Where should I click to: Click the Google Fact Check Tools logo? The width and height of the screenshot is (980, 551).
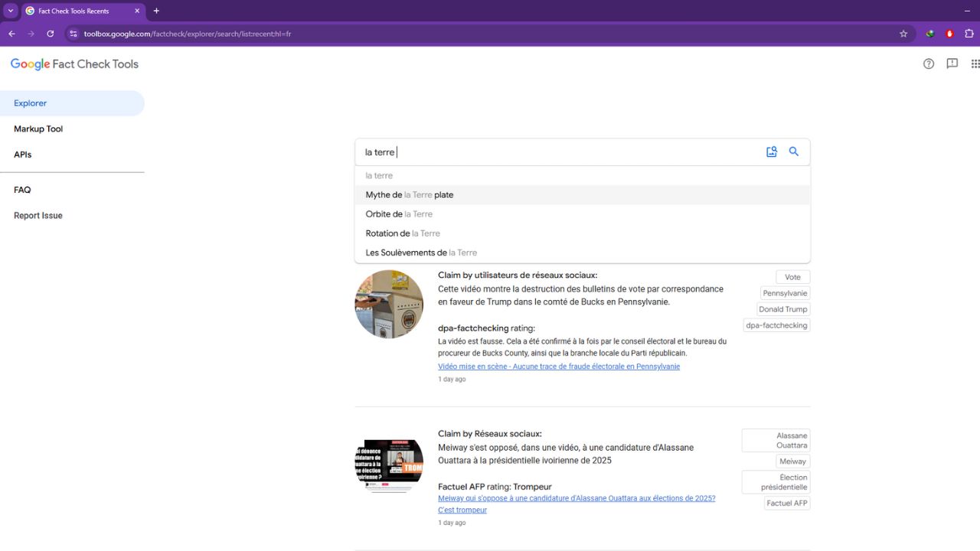pos(74,64)
